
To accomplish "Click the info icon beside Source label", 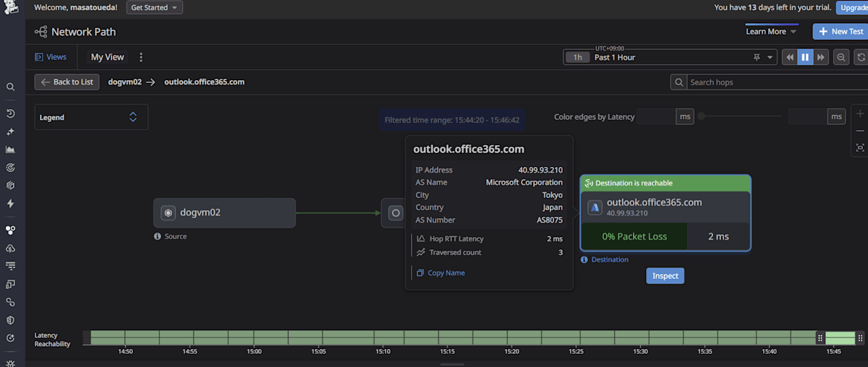I will 158,236.
